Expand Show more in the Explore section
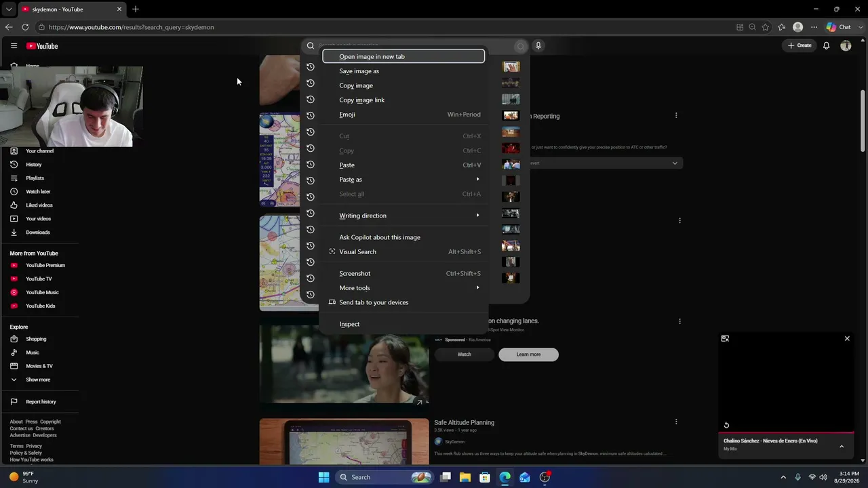Screen dimensions: 868x488 click(x=38, y=380)
